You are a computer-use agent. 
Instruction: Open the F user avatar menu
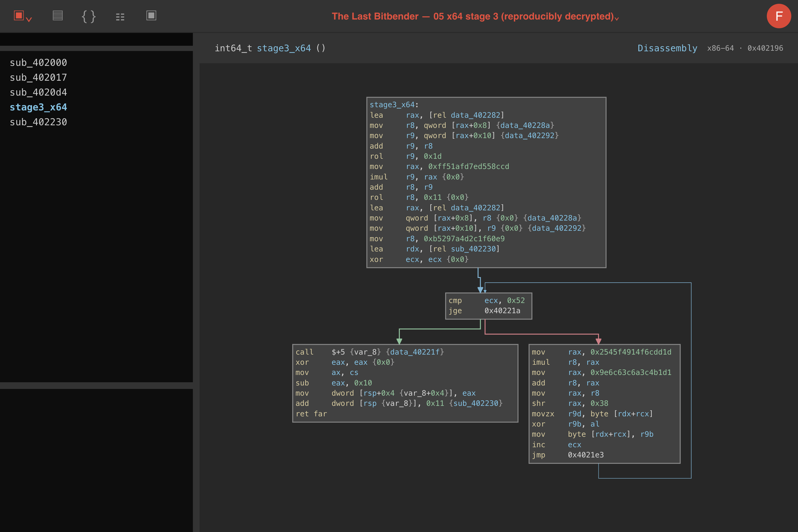(779, 16)
